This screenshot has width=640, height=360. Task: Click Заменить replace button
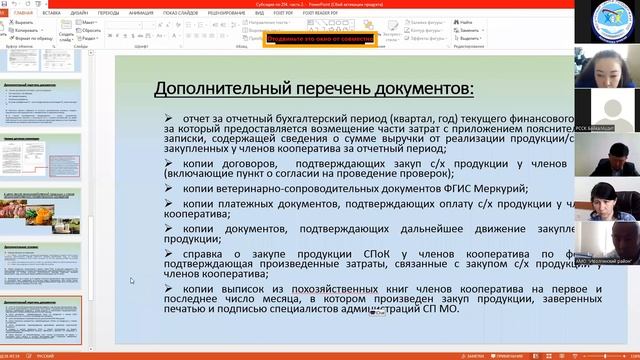tap(469, 30)
